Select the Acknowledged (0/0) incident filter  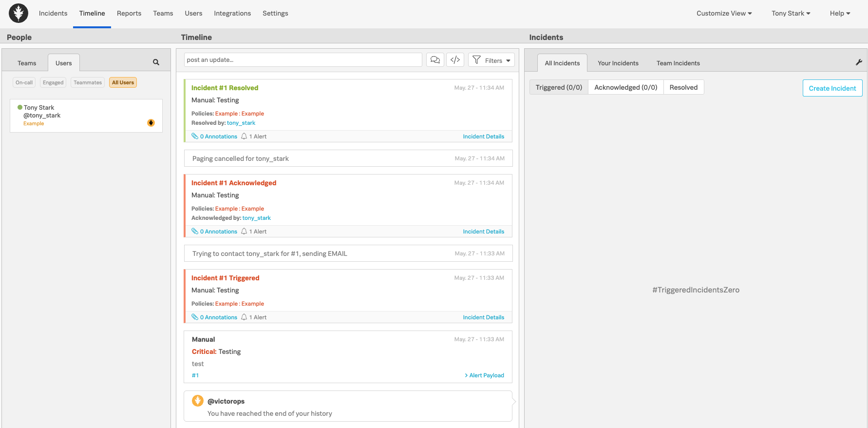[626, 87]
